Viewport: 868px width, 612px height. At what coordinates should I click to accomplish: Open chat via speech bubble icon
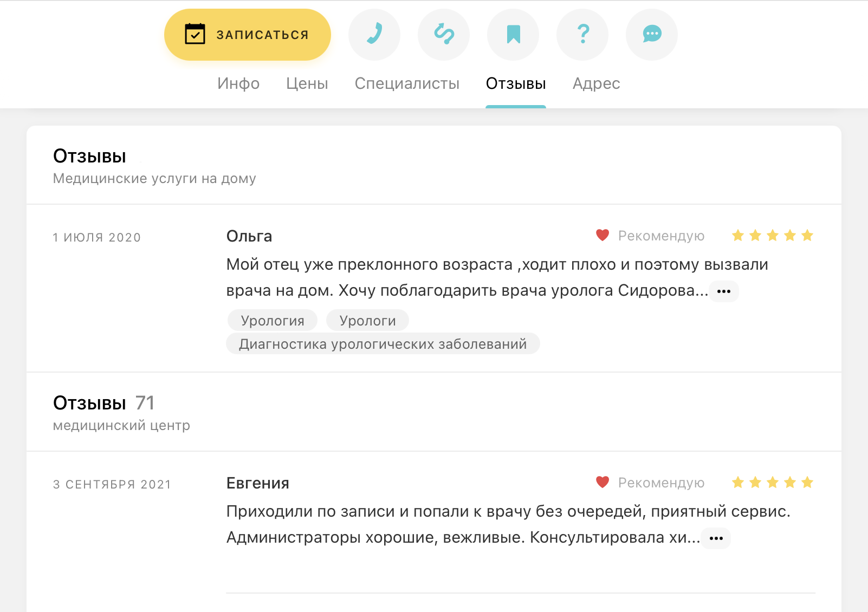tap(652, 35)
